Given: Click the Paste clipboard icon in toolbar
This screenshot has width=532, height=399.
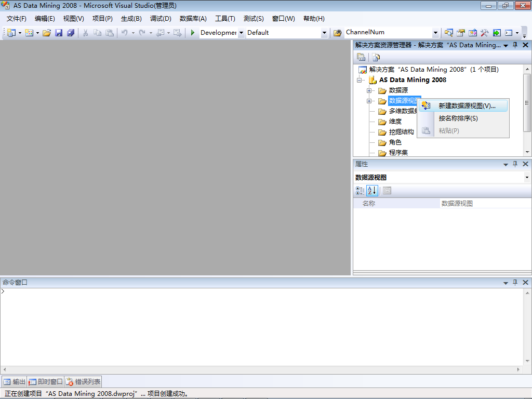Looking at the screenshot, I should [109, 33].
